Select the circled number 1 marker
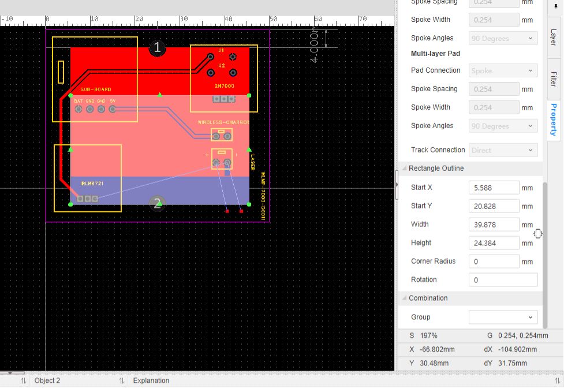The height and width of the screenshot is (392, 564). point(158,48)
